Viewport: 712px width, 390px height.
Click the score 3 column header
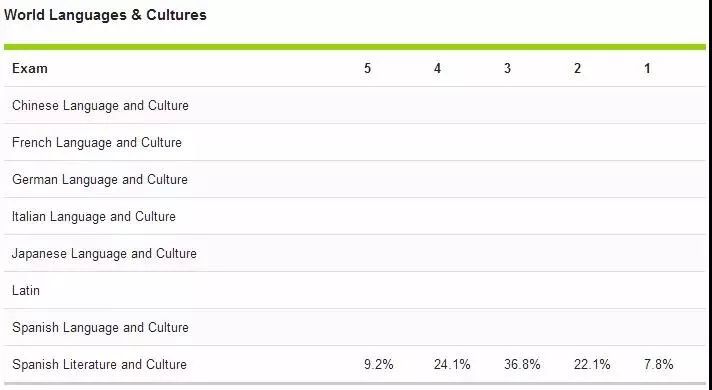click(x=507, y=69)
